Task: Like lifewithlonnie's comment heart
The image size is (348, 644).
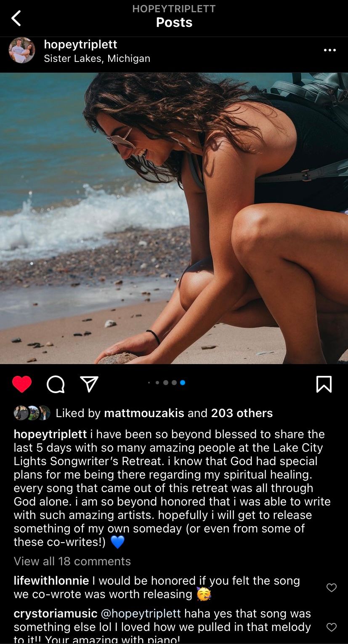Action: (x=332, y=588)
